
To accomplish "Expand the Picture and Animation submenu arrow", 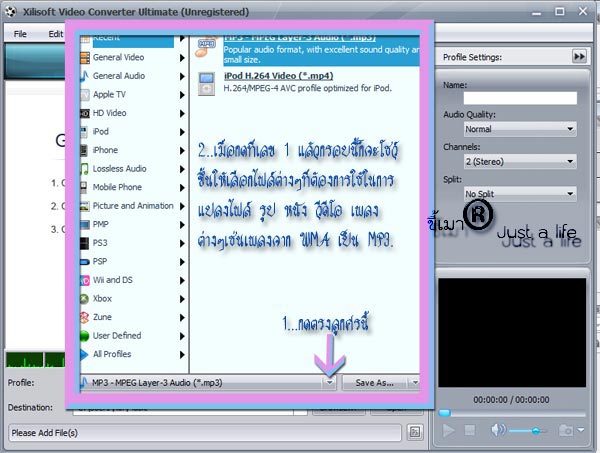I will 182,206.
